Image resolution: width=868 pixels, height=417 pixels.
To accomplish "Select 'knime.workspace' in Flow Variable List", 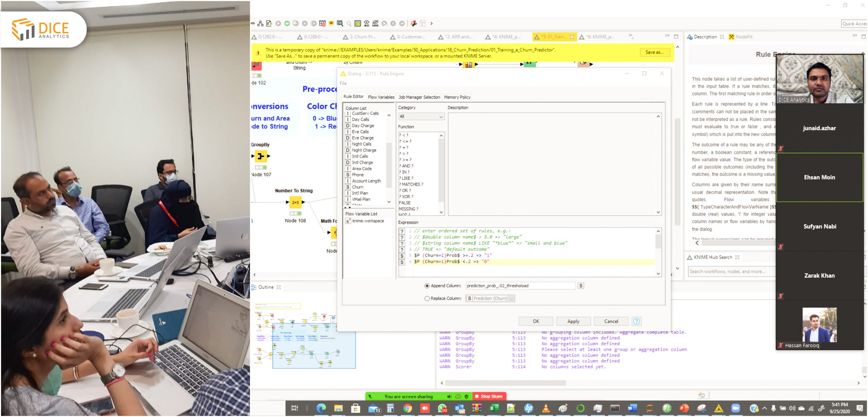I will (x=368, y=221).
